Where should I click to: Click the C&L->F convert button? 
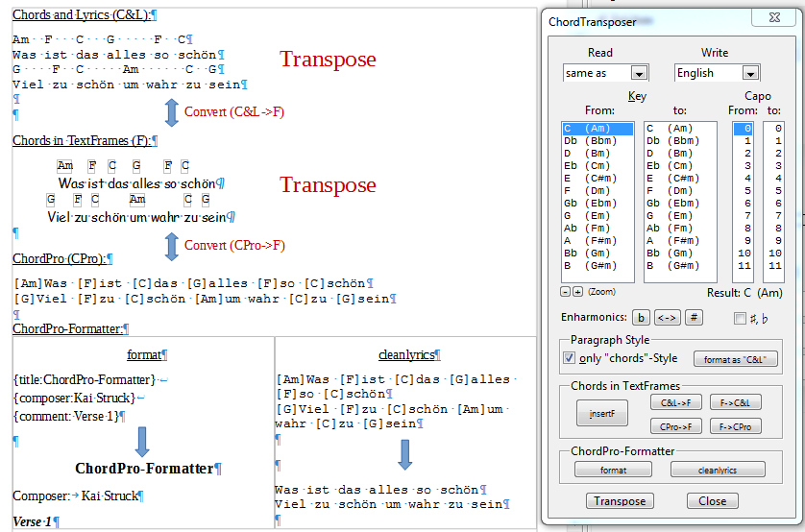point(675,402)
